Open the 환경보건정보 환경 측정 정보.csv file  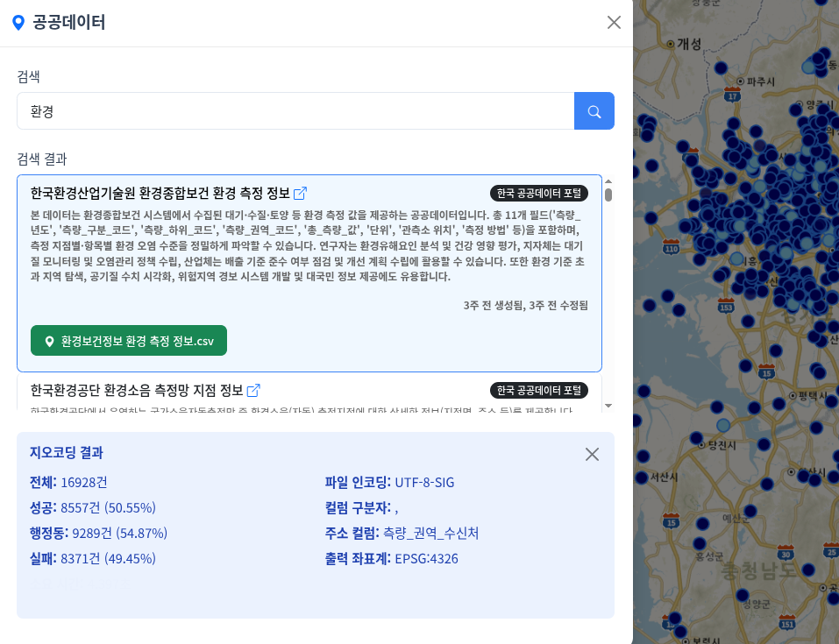(x=128, y=341)
